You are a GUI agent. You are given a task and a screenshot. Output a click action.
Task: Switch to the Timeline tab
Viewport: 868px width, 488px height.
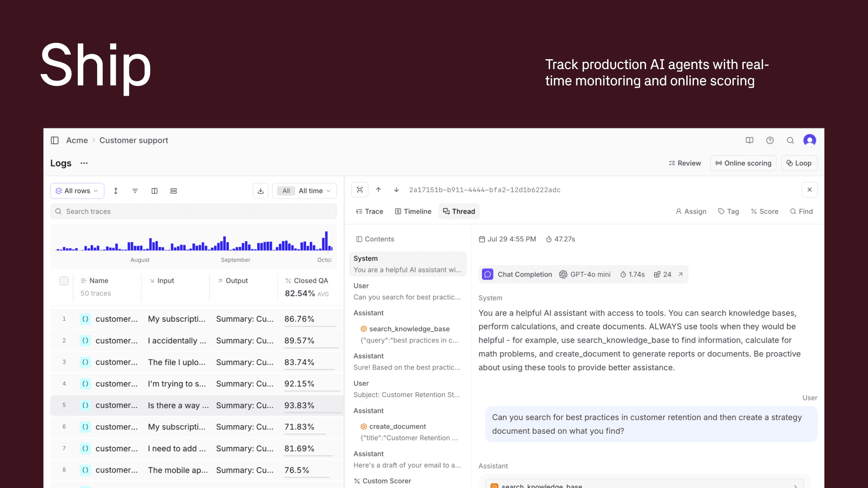413,211
